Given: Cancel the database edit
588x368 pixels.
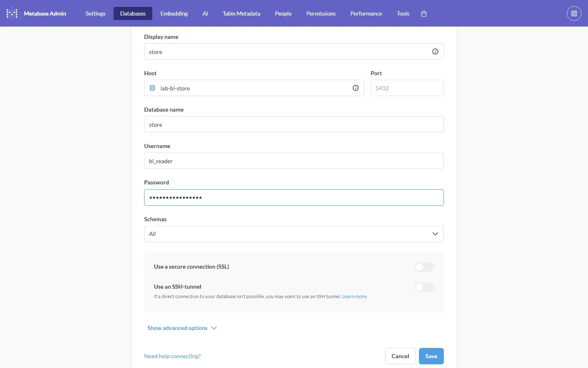Looking at the screenshot, I should coord(401,356).
